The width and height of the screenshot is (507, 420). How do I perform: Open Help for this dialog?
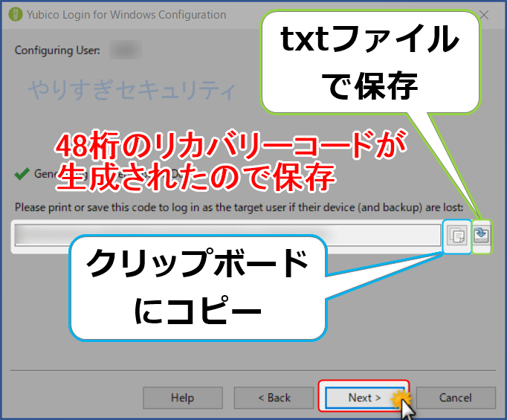(183, 398)
